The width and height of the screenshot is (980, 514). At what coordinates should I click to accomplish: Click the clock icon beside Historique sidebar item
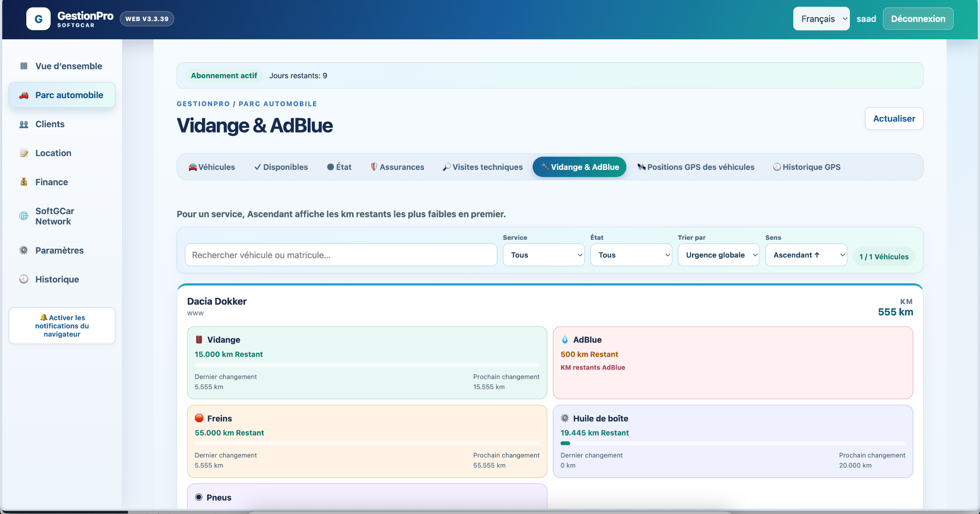point(24,279)
